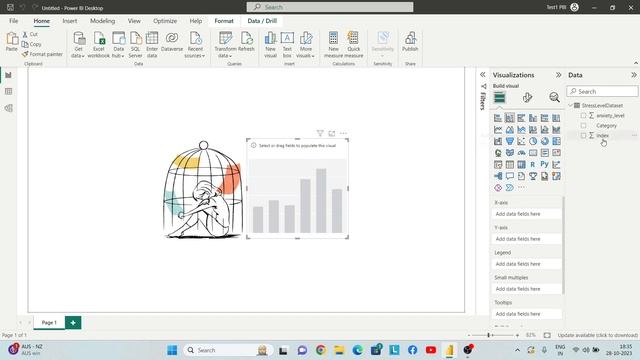This screenshot has height=360, width=640.
Task: Click the New measure button
Action: [333, 44]
